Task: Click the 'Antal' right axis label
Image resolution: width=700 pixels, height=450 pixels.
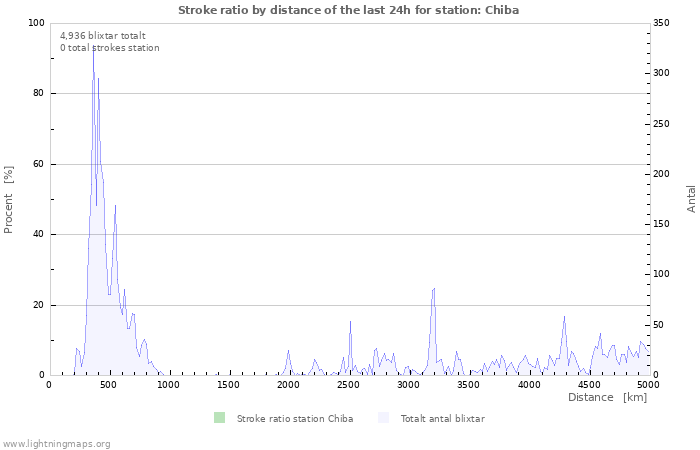Action: 691,198
